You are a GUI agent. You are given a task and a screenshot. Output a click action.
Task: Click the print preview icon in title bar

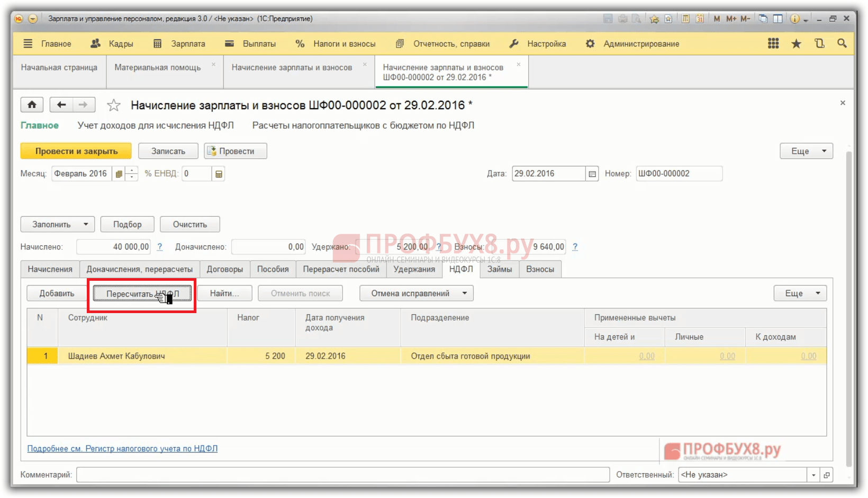point(636,19)
